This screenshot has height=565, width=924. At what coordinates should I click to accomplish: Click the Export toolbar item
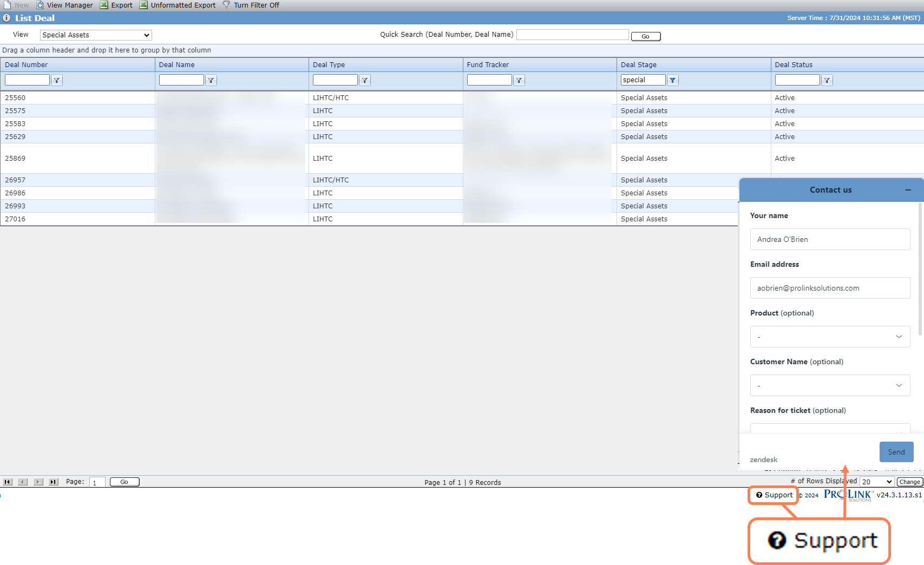(116, 5)
